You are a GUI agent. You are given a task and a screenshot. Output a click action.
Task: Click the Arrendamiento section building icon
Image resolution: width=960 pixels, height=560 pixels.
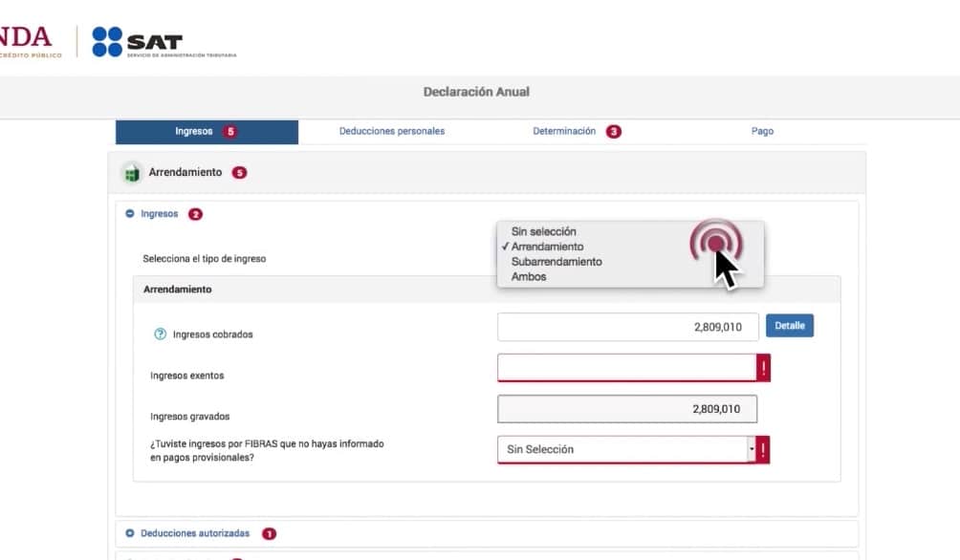click(x=131, y=174)
